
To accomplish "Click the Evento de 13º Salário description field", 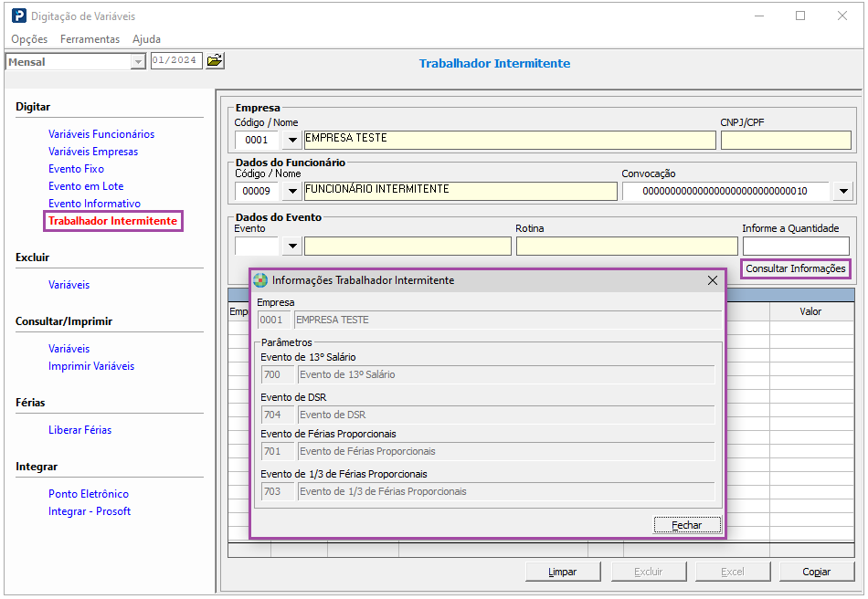I will (x=506, y=374).
